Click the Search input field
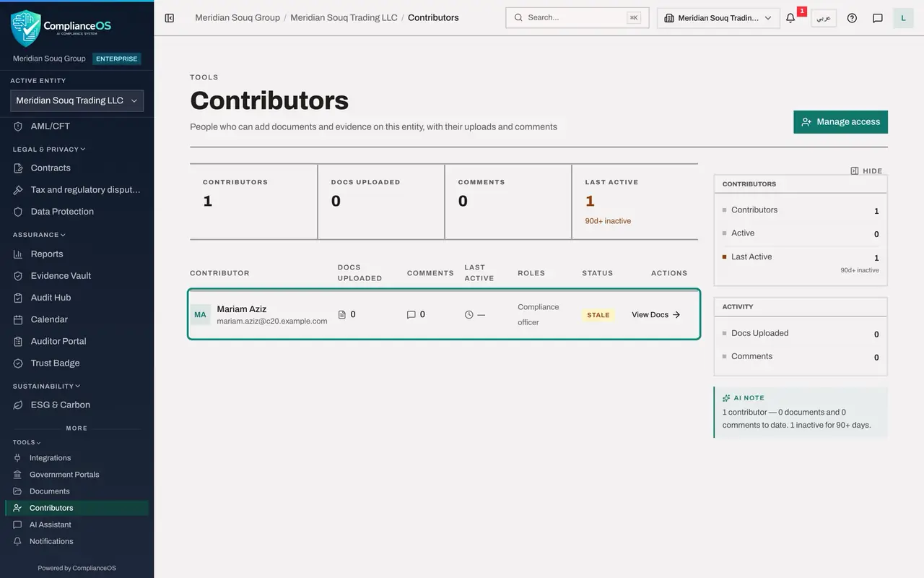924x578 pixels. pyautogui.click(x=577, y=18)
